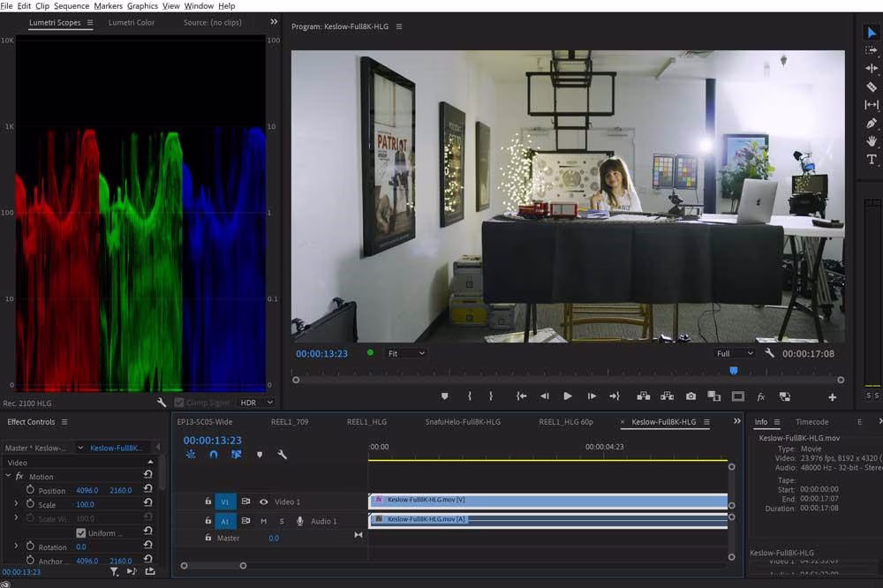Select the Ripple Edit tool

click(x=872, y=69)
